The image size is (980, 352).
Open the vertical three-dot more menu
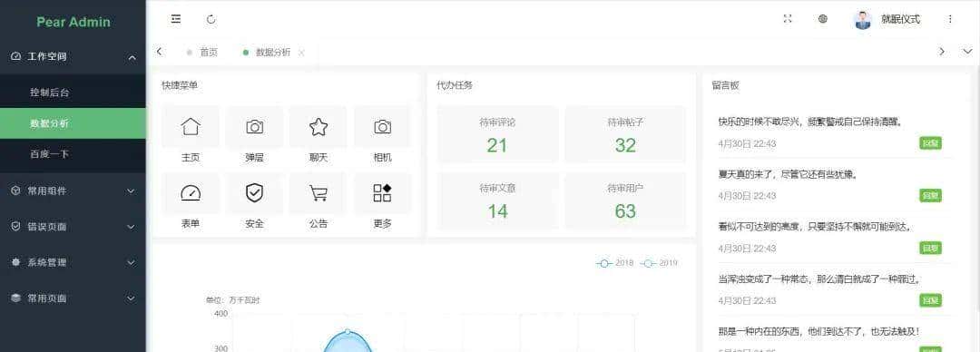pos(950,19)
